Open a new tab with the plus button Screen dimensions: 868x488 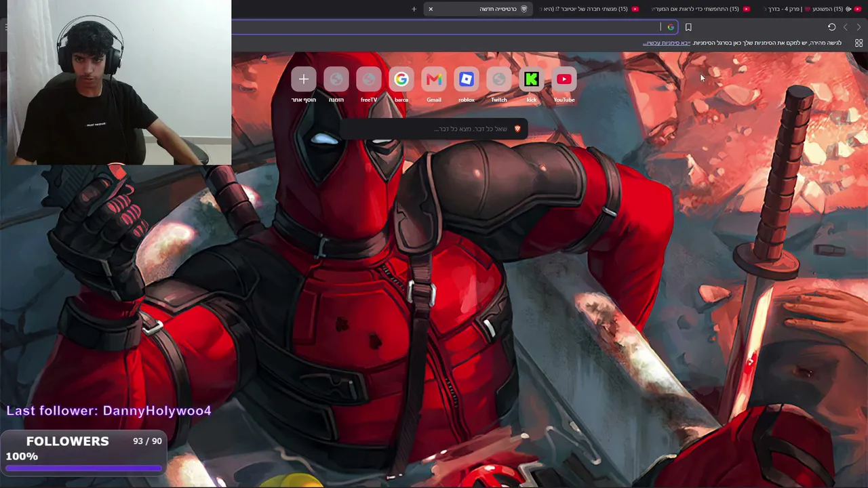click(x=414, y=9)
